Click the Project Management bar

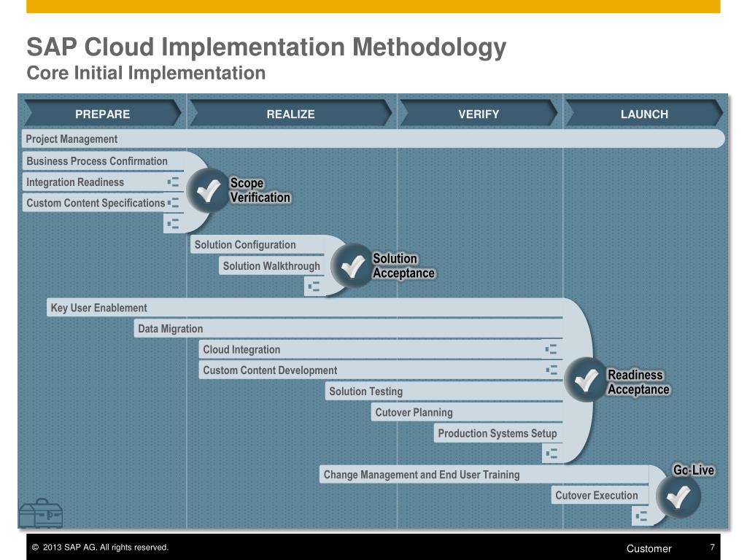coord(373,139)
